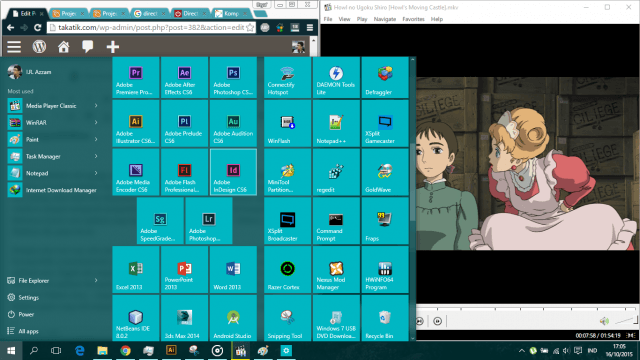Viewport: 640px width, 360px height.
Task: Launch WinFlash tile
Action: point(287,124)
